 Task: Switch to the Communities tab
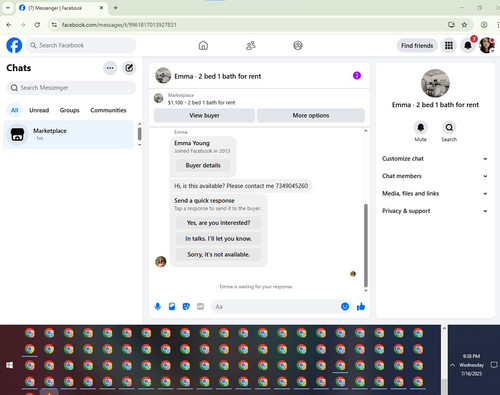[108, 110]
